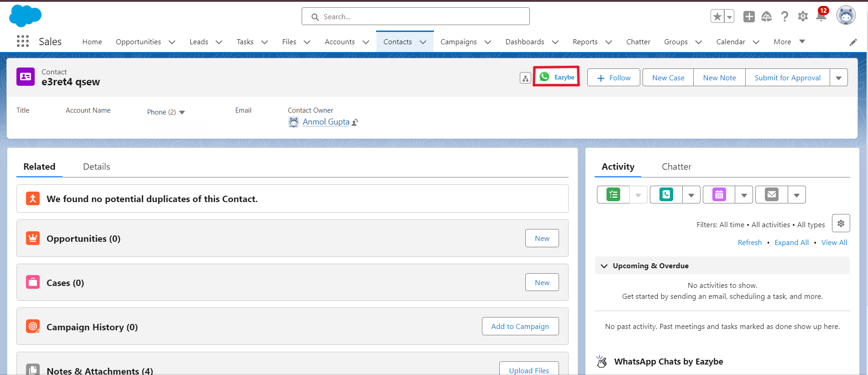
Task: Expand the Phone (2) dropdown
Action: 182,112
